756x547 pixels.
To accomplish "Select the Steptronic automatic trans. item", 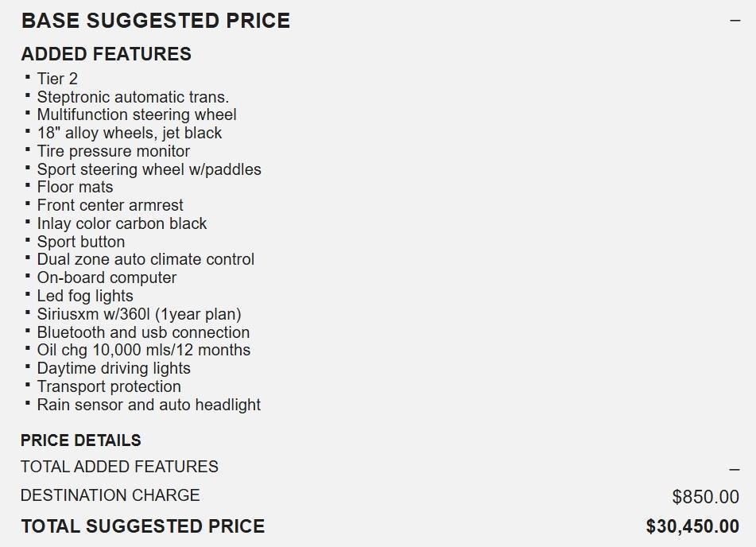I will coord(133,97).
